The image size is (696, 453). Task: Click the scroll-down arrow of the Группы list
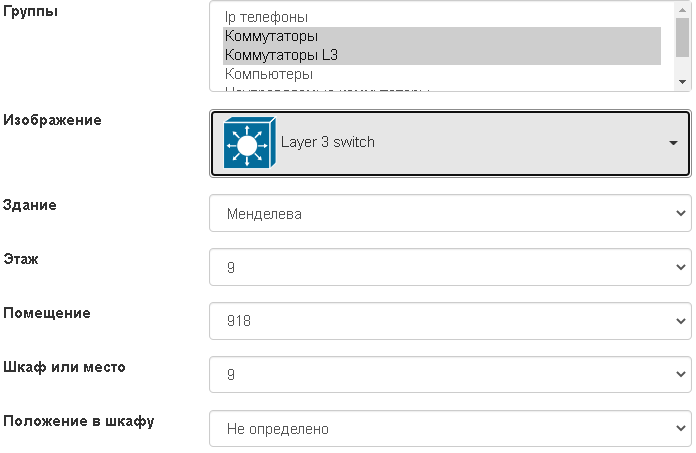[x=682, y=82]
